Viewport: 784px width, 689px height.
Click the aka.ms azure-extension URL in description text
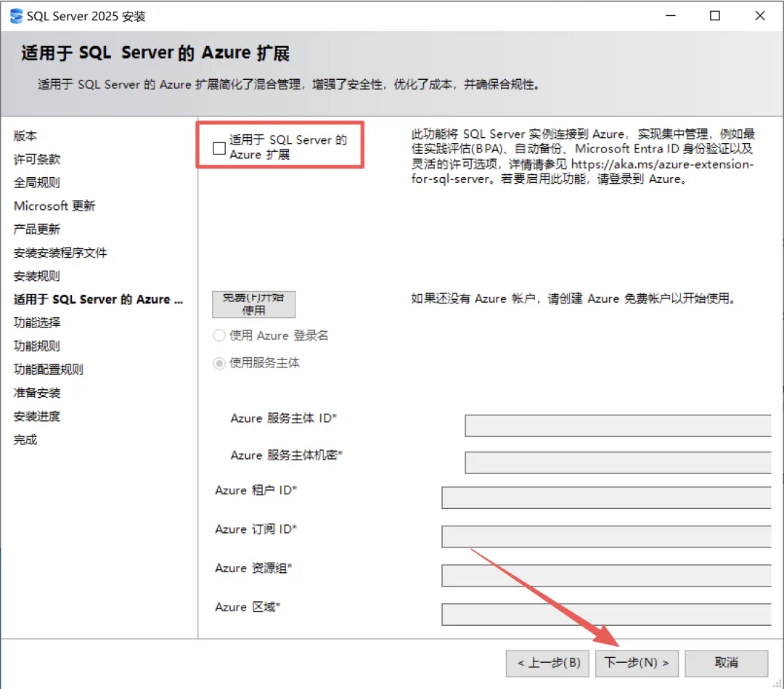[582, 171]
